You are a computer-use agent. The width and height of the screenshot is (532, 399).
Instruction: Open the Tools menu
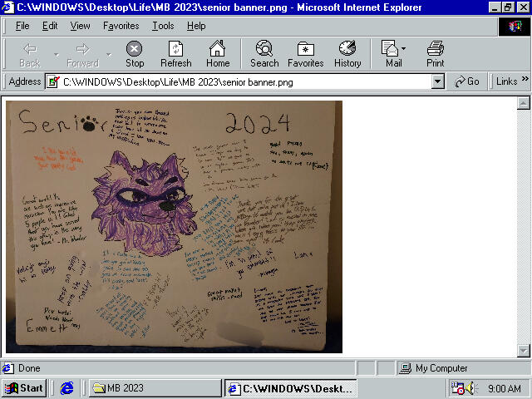click(163, 26)
